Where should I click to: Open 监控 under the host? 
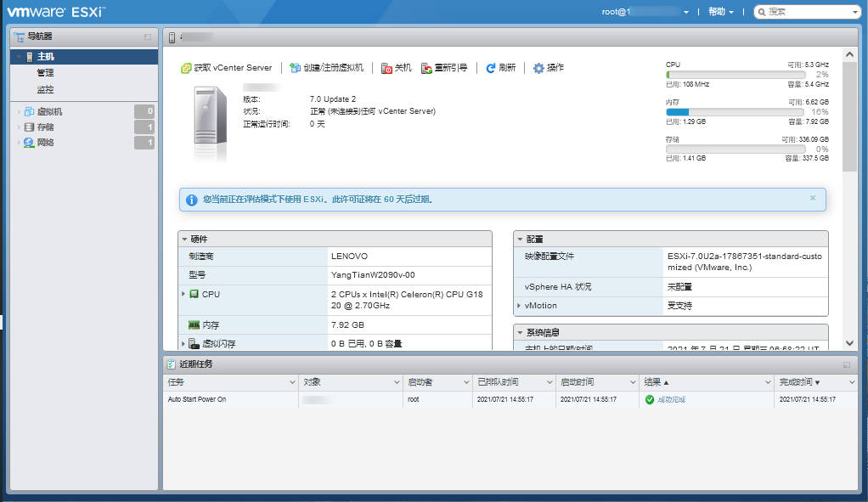click(x=45, y=89)
